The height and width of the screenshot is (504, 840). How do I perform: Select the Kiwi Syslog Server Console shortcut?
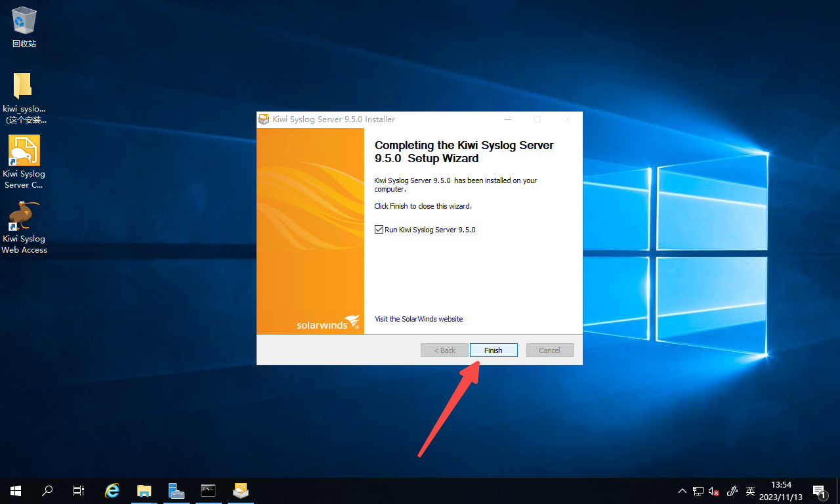(x=24, y=162)
